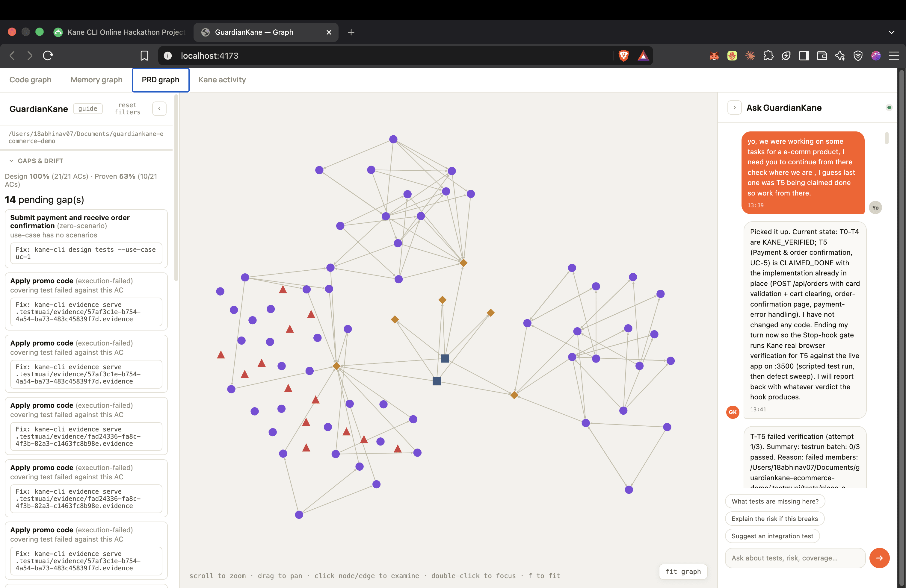Open the extensions puzzle icon
Screen dimensions: 906x588
(768, 56)
